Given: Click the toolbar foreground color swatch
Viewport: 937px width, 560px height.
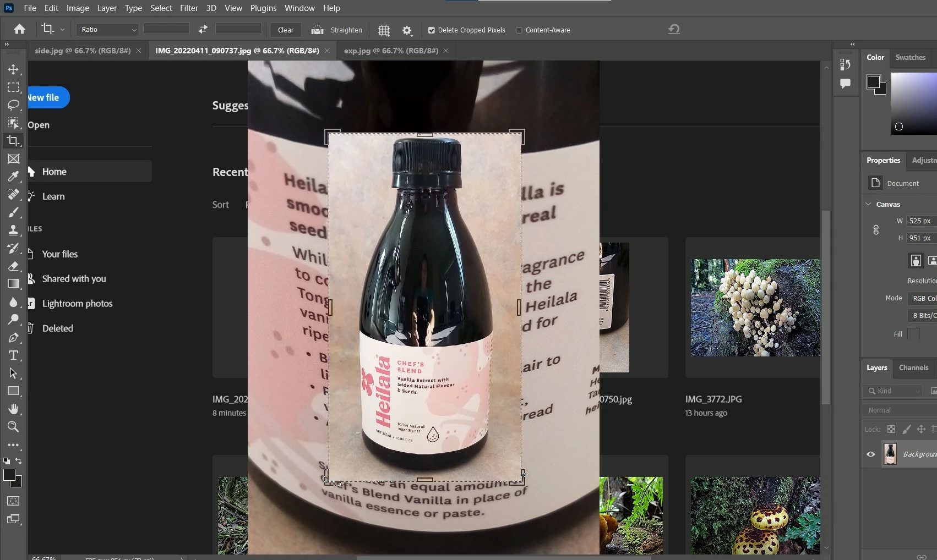Looking at the screenshot, I should pyautogui.click(x=9, y=475).
